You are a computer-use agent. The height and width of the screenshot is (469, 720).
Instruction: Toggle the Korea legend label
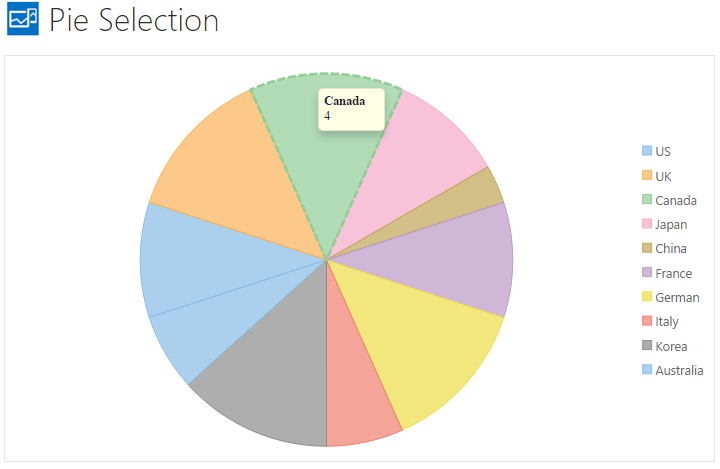(669, 346)
